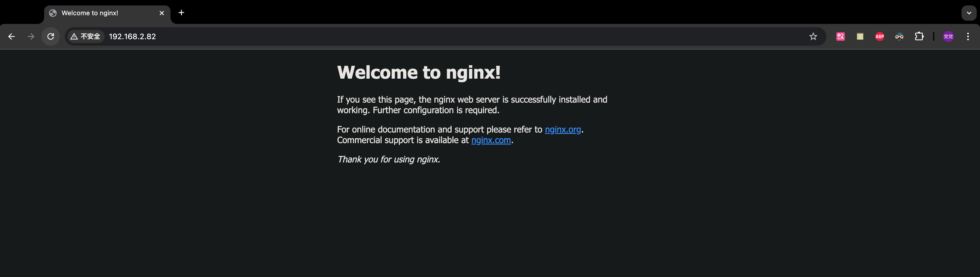Open the Chrome three-dot menu
980x277 pixels.
(x=968, y=36)
